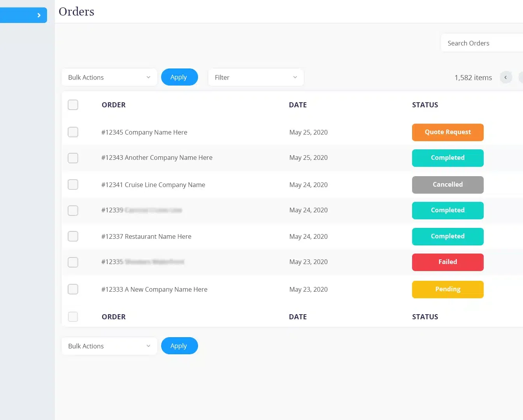The image size is (523, 420).
Task: Select checkbox for order #12337 Restaurant
Action: tap(73, 236)
